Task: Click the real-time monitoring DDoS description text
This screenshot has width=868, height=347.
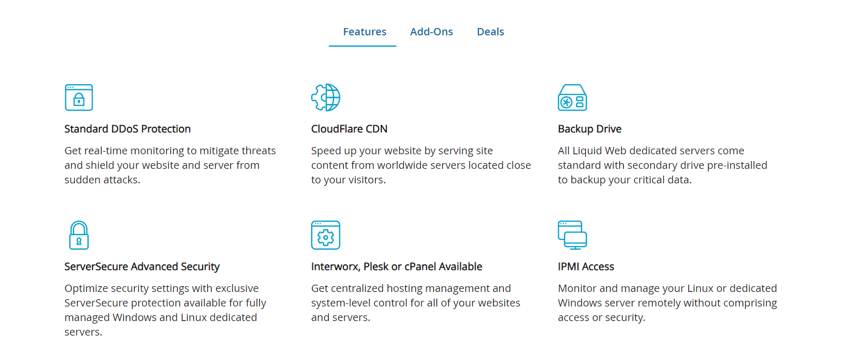Action: point(170,165)
